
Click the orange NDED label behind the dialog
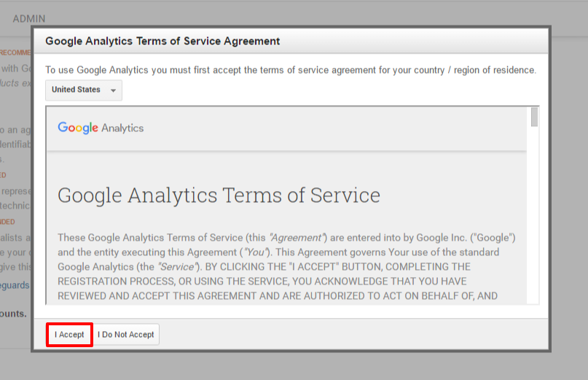tap(7, 222)
